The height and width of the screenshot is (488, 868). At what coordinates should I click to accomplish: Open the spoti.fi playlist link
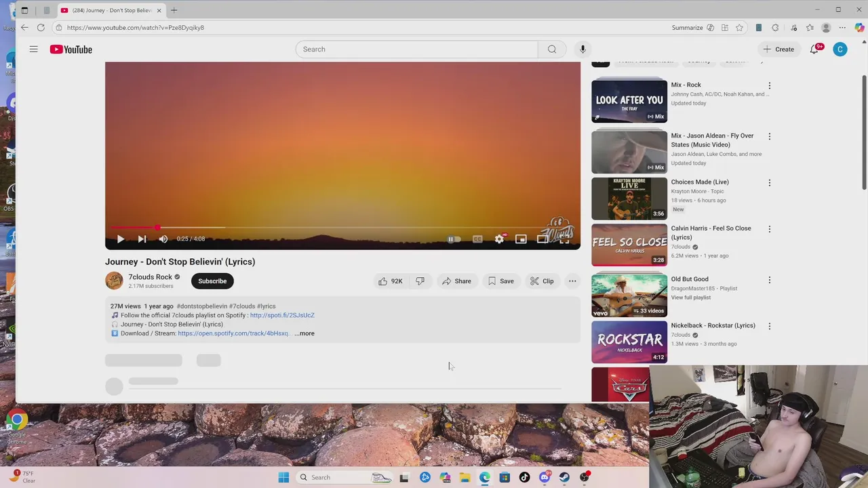tap(282, 315)
